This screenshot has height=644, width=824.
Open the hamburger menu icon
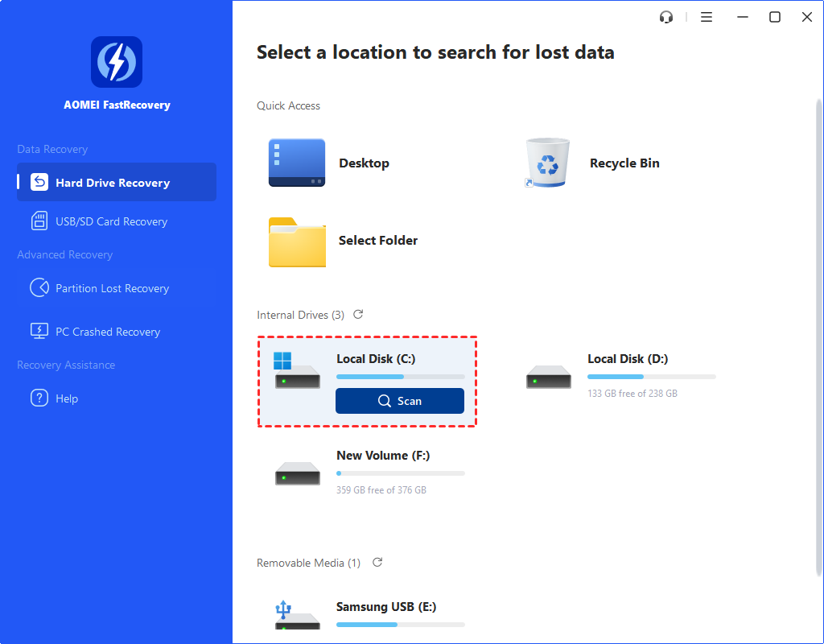tap(707, 18)
